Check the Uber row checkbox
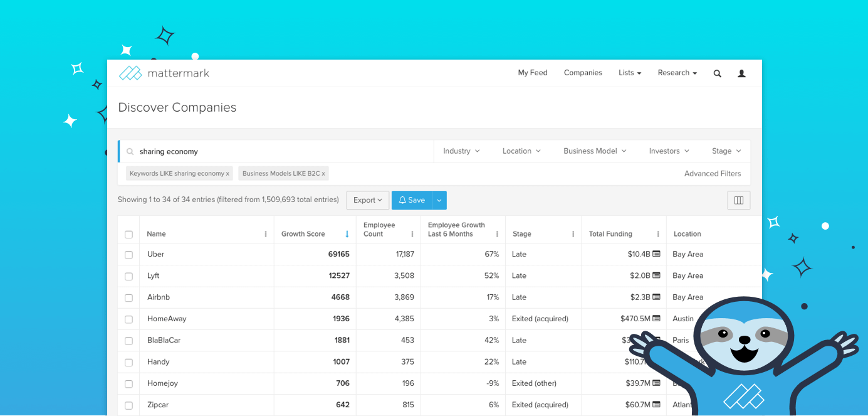 [x=128, y=255]
